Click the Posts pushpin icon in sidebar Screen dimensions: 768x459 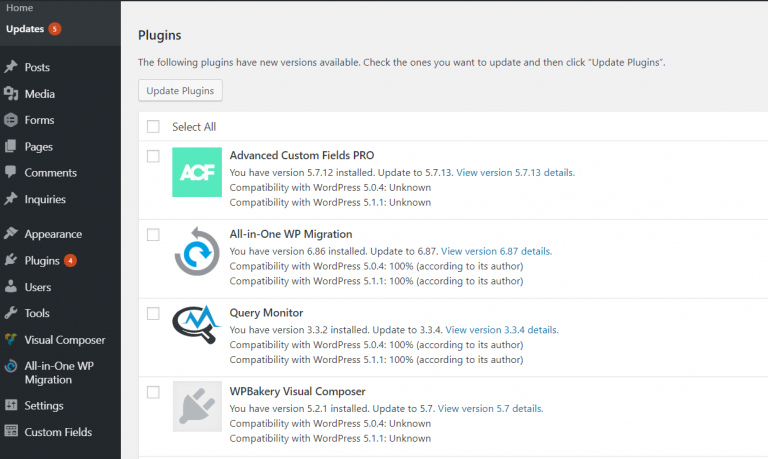[11, 67]
